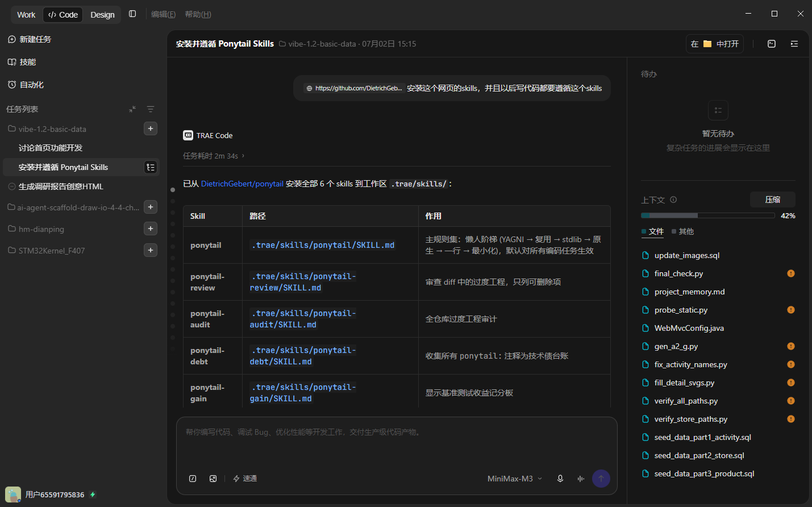Toggle the sidebar panel icon
Image resolution: width=812 pixels, height=507 pixels.
132,14
